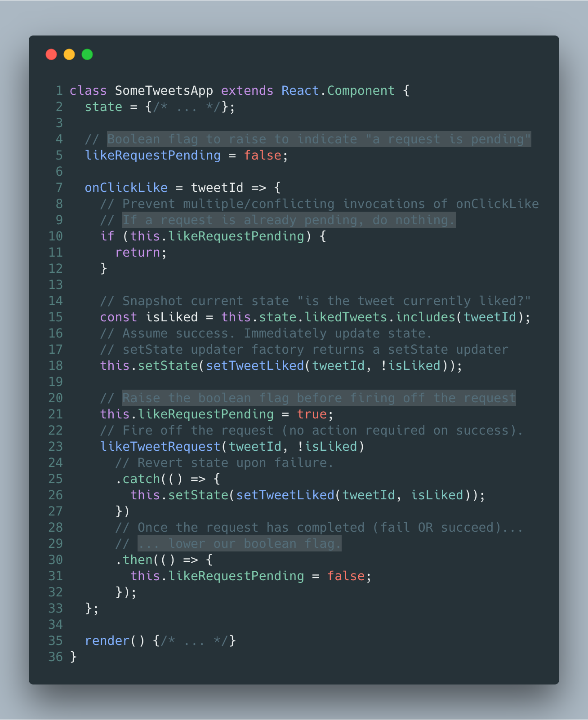Screen dimensions: 588x720
Task: Click likedTweets.includes call on line 15
Action: [x=380, y=317]
